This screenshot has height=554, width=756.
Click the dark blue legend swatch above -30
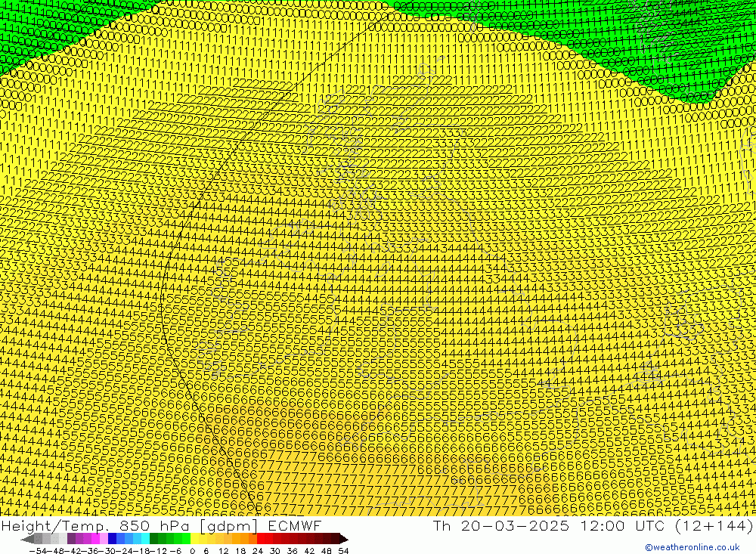tap(113, 539)
